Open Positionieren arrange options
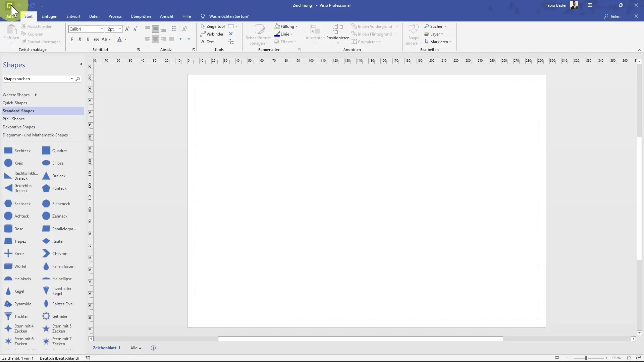644x362 pixels. pos(338,34)
